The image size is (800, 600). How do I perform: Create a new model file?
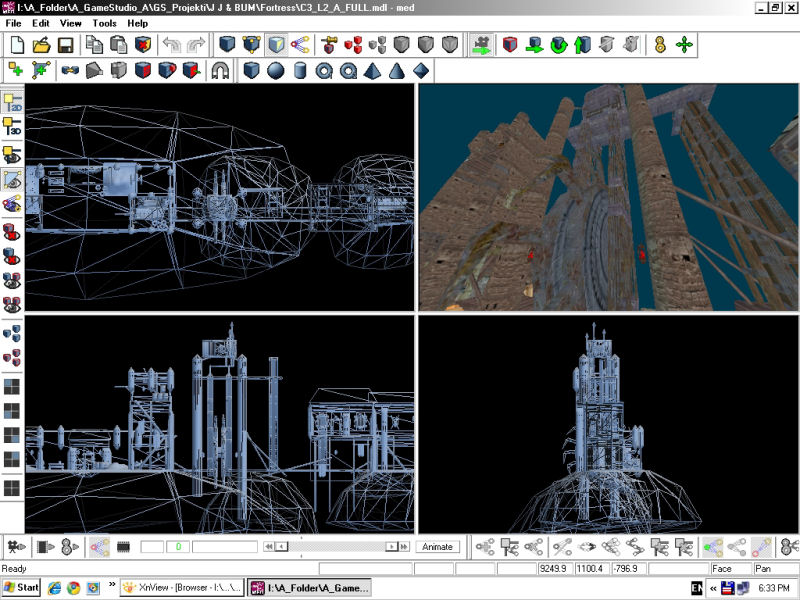(x=17, y=45)
